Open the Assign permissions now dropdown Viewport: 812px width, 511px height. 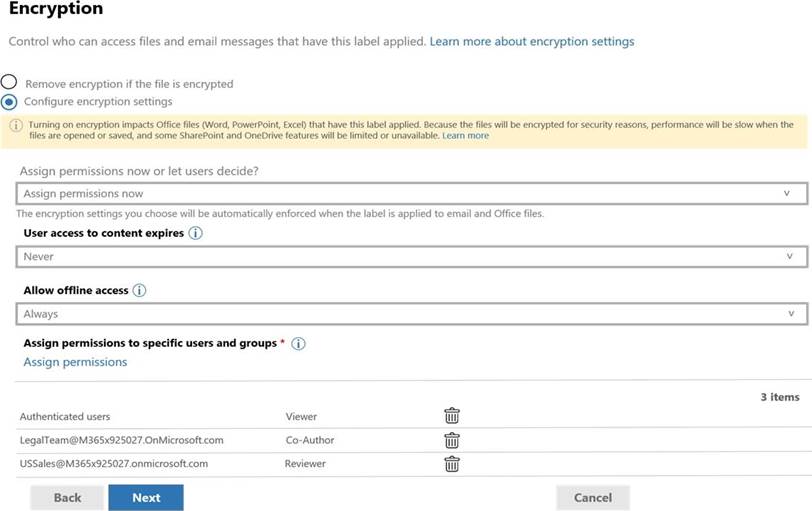411,194
